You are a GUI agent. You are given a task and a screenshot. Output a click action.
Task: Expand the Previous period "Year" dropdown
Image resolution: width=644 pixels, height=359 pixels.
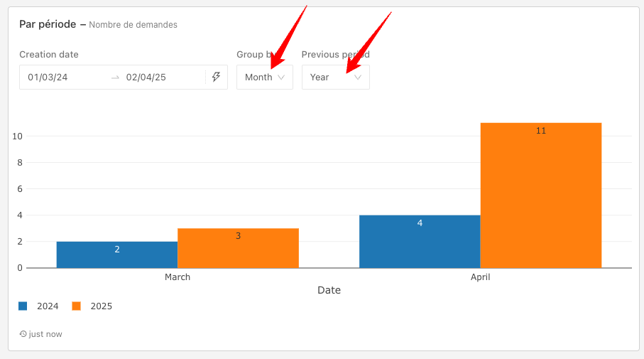tap(335, 77)
